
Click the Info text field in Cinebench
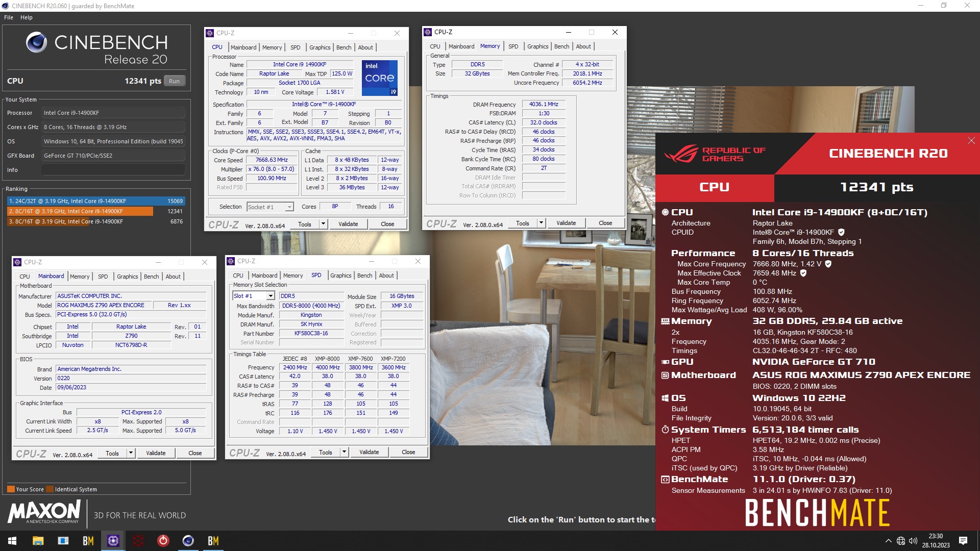113,170
